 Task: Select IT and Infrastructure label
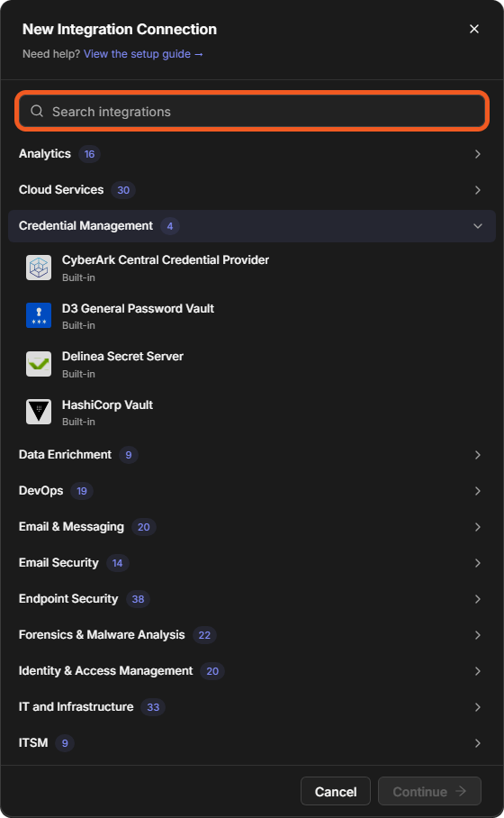(76, 707)
